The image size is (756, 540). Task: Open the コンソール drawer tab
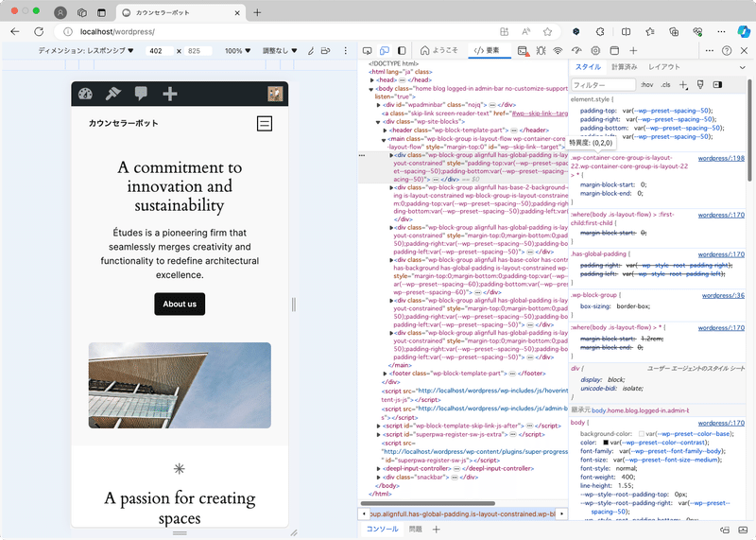tap(382, 530)
